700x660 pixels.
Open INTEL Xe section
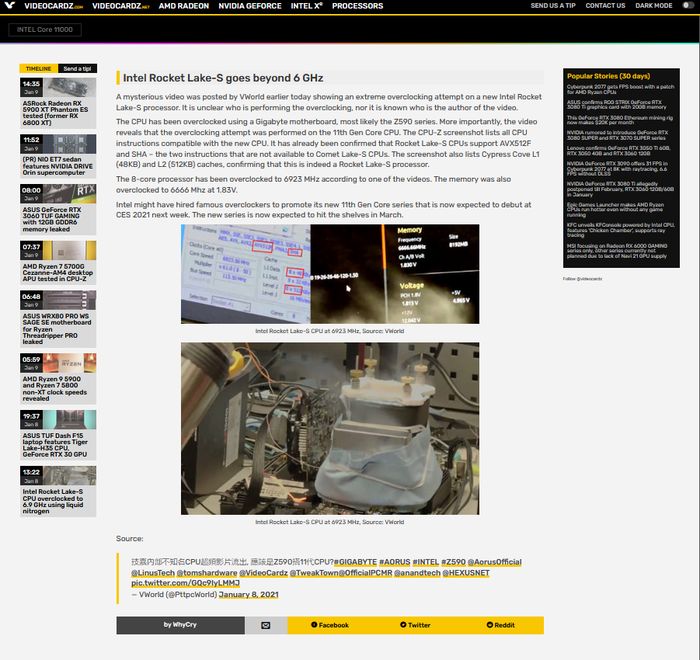coord(306,6)
